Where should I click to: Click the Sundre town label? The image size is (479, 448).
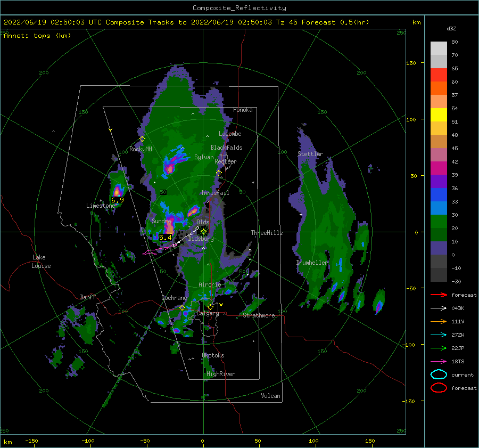[x=161, y=221]
